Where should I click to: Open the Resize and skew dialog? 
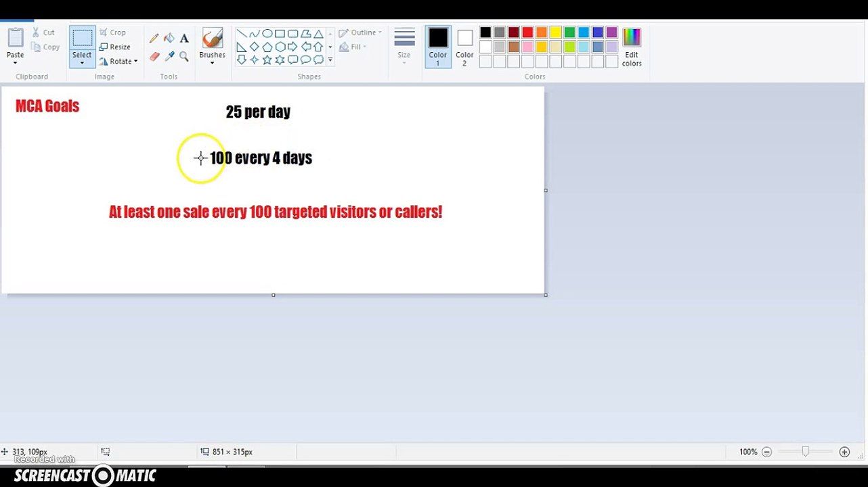[114, 47]
